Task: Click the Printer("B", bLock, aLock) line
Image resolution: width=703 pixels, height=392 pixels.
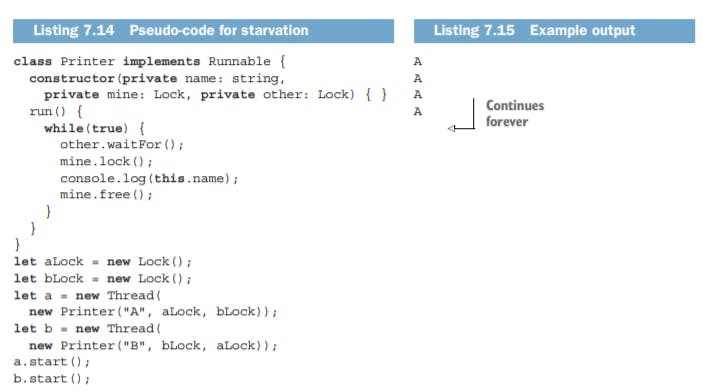Action: point(153,345)
